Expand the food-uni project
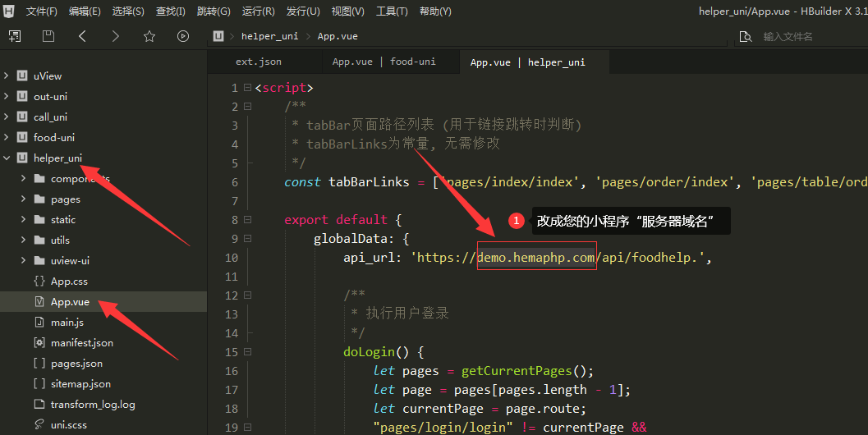 click(x=6, y=137)
